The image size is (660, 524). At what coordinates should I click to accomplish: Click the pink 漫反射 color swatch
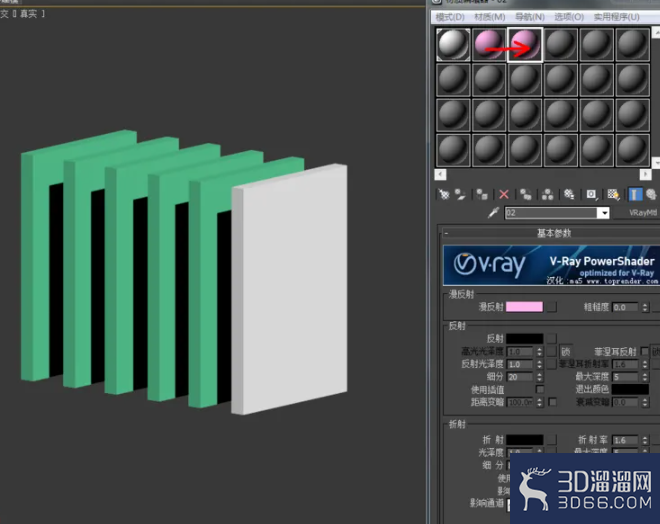click(x=524, y=307)
